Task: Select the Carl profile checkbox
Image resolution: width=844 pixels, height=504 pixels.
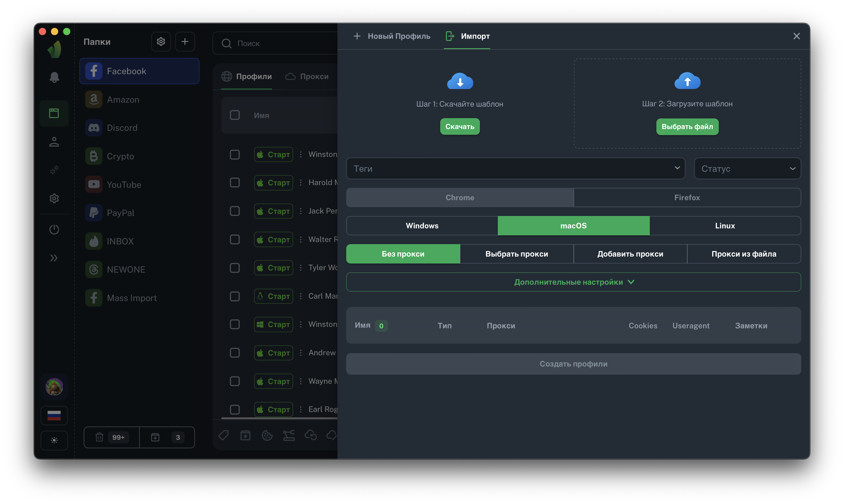Action: pos(235,296)
